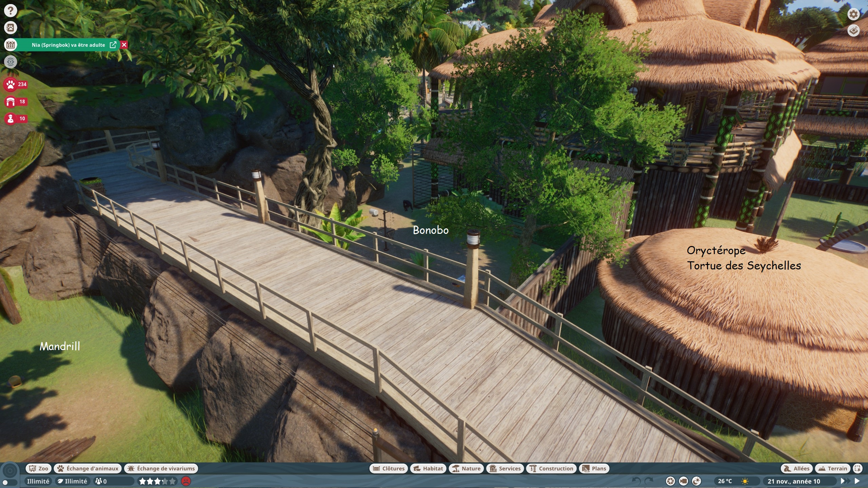Click the round compass dial in corner
The width and height of the screenshot is (868, 488).
coord(10,471)
